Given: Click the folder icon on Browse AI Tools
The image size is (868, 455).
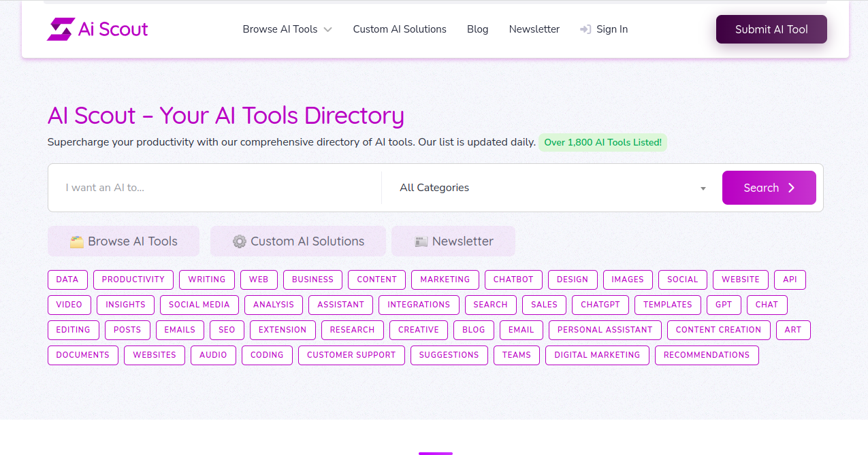Looking at the screenshot, I should click(77, 241).
